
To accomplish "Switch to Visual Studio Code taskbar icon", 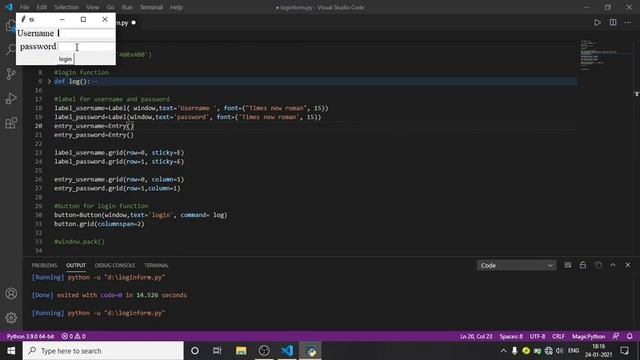I will click(x=287, y=351).
